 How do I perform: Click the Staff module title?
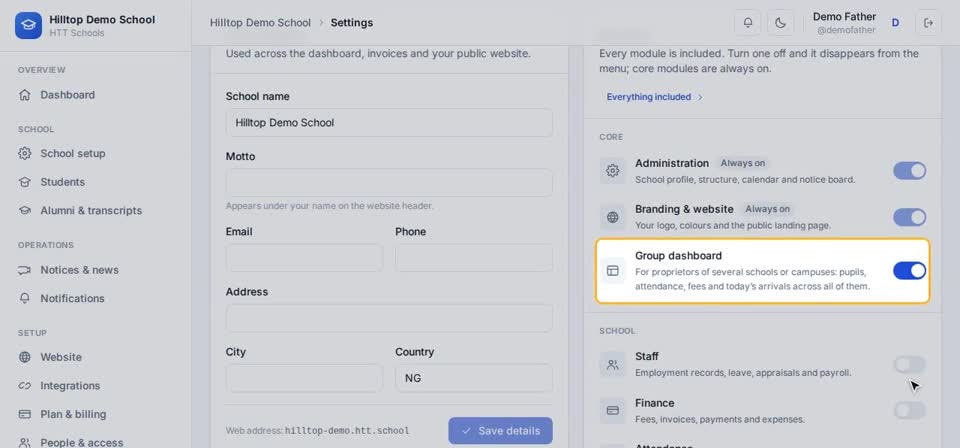pos(647,356)
